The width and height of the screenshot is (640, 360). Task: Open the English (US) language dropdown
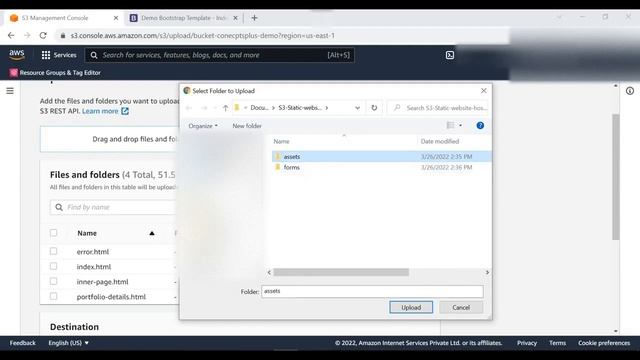tap(69, 343)
